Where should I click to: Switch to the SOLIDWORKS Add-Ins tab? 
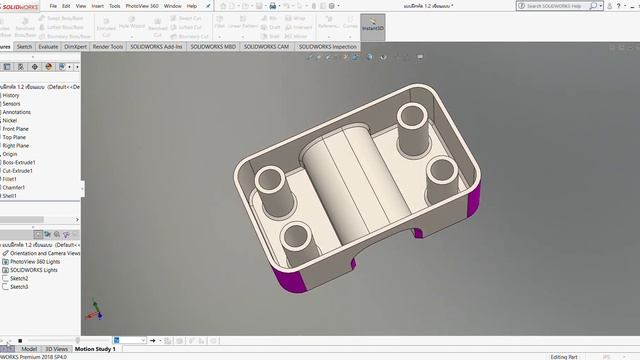click(x=156, y=47)
